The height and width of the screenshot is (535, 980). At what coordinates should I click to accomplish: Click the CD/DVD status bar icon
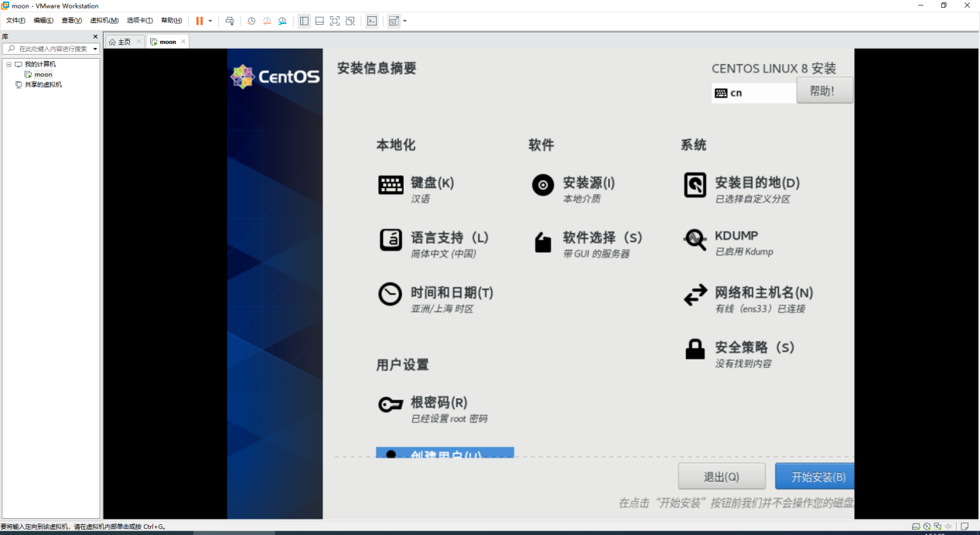(927, 526)
